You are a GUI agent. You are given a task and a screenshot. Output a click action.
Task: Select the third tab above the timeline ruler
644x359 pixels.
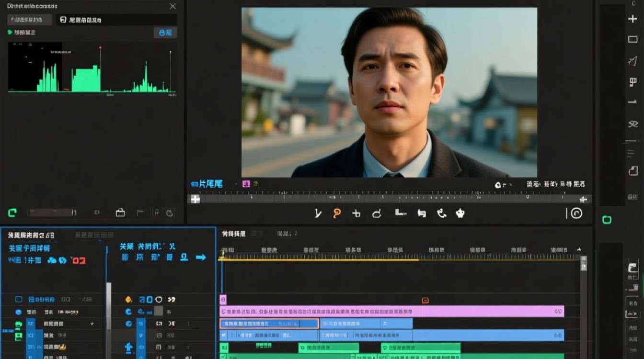pyautogui.click(x=287, y=234)
